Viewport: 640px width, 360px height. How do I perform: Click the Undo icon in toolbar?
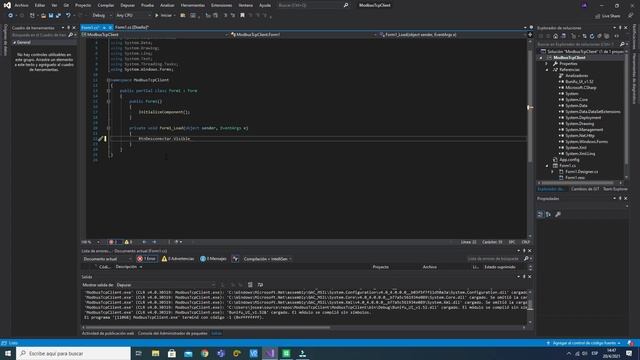pos(68,16)
